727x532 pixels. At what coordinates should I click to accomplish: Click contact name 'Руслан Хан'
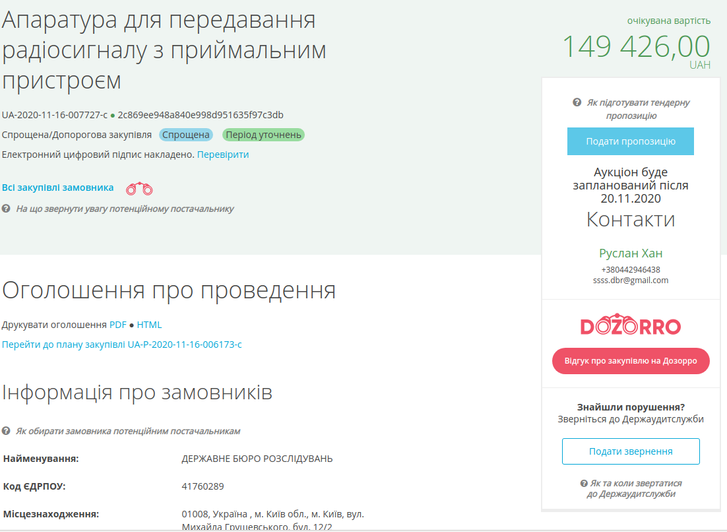(x=631, y=253)
